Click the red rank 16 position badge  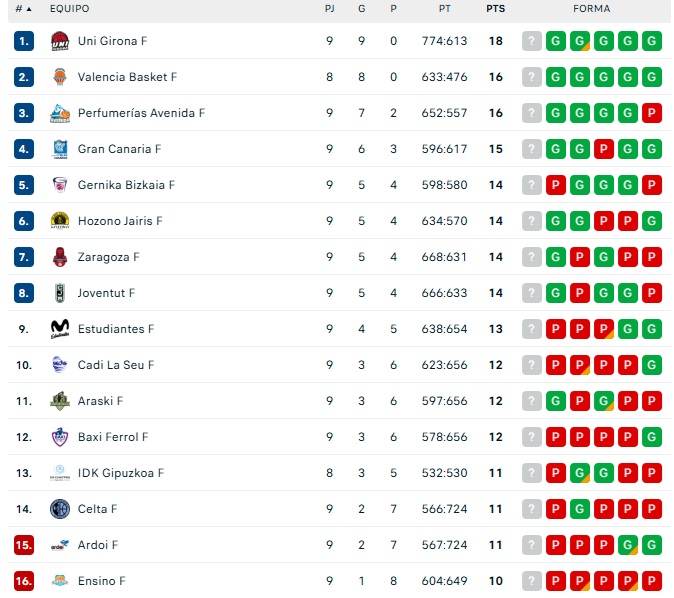(24, 581)
